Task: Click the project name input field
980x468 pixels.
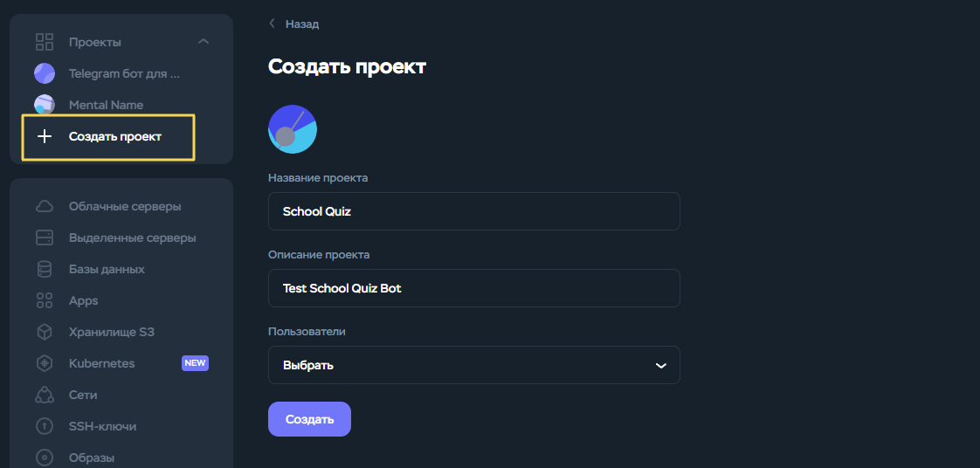Action: coord(473,211)
